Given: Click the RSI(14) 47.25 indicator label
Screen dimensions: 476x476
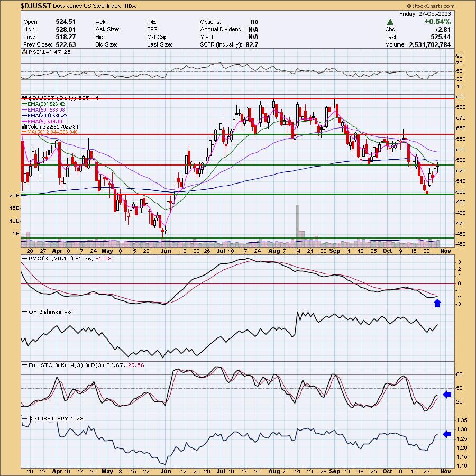Looking at the screenshot, I should [x=49, y=52].
